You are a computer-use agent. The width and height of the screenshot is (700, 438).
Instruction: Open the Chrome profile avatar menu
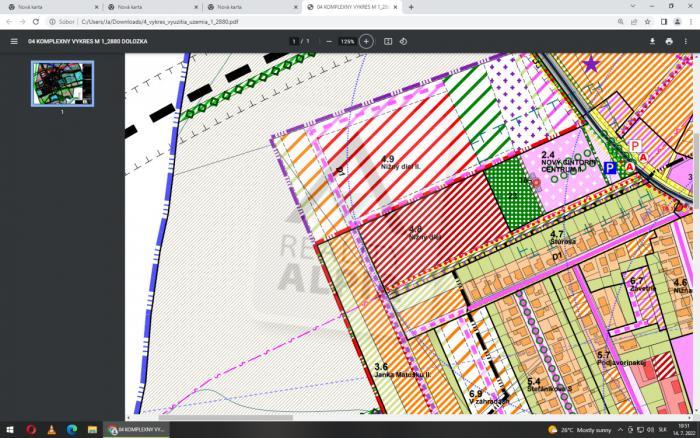click(x=679, y=21)
